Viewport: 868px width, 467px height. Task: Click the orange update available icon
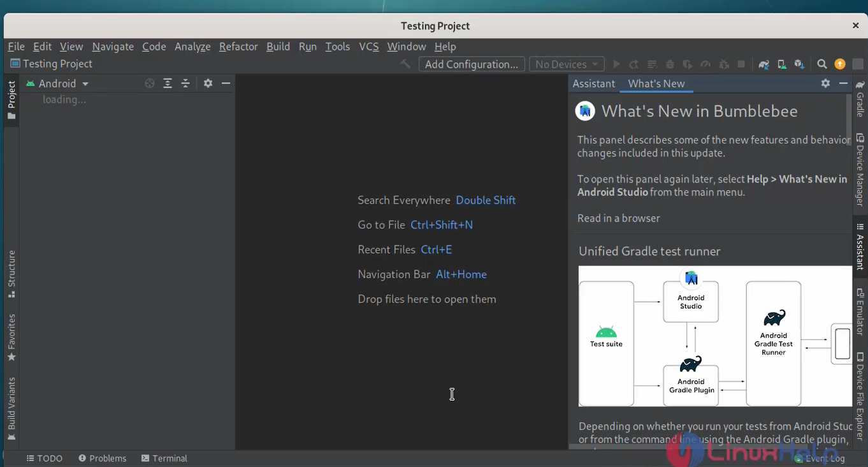coord(840,64)
